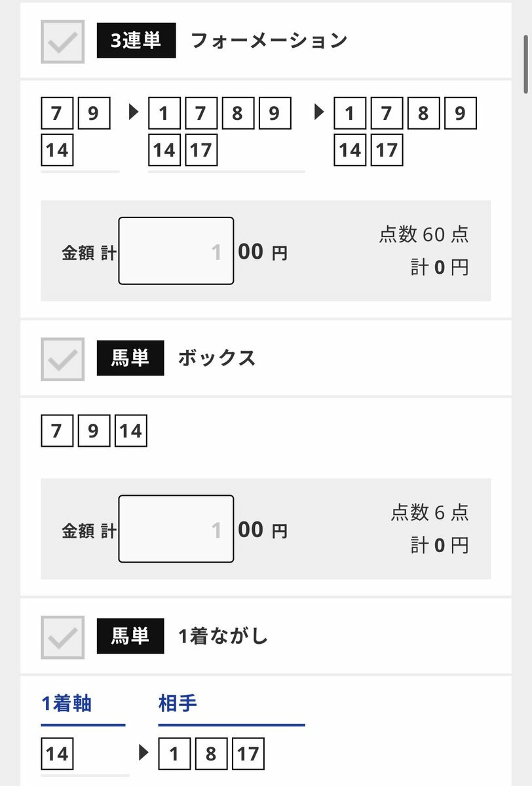Click the amount field for the 馬単 ボックス
The width and height of the screenshot is (532, 786).
point(176,529)
